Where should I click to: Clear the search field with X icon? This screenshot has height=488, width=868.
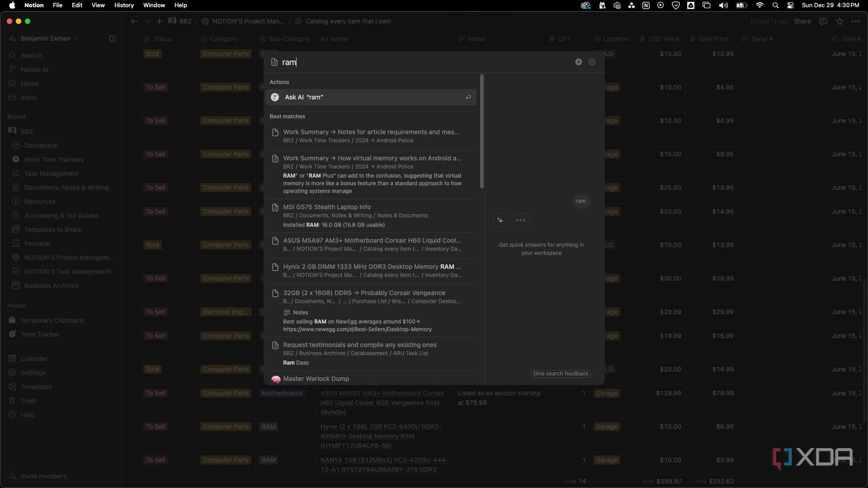click(578, 62)
